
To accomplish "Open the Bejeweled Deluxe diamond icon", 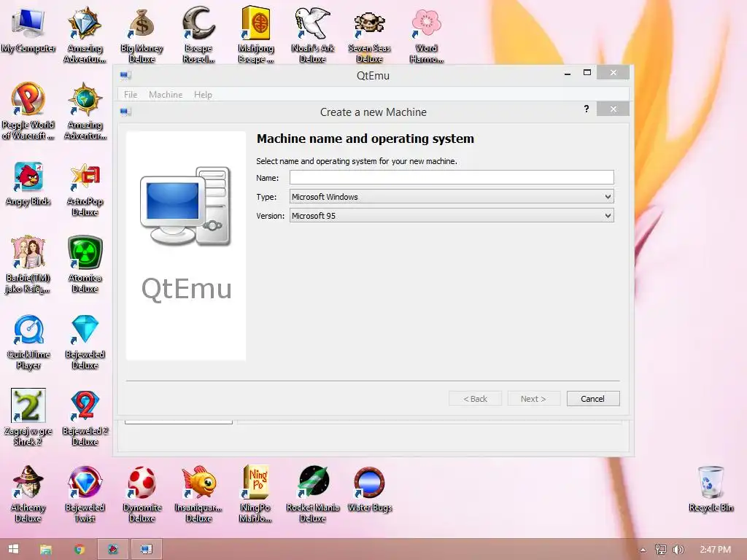I will pyautogui.click(x=85, y=330).
